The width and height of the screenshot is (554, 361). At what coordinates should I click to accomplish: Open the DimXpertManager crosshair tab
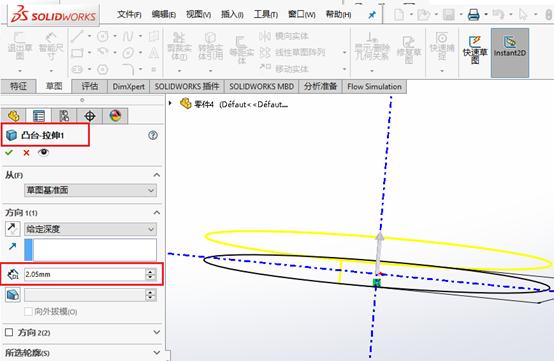point(89,116)
